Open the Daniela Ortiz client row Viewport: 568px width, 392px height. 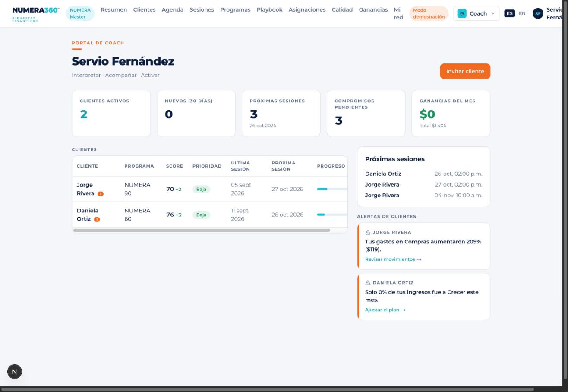[210, 215]
